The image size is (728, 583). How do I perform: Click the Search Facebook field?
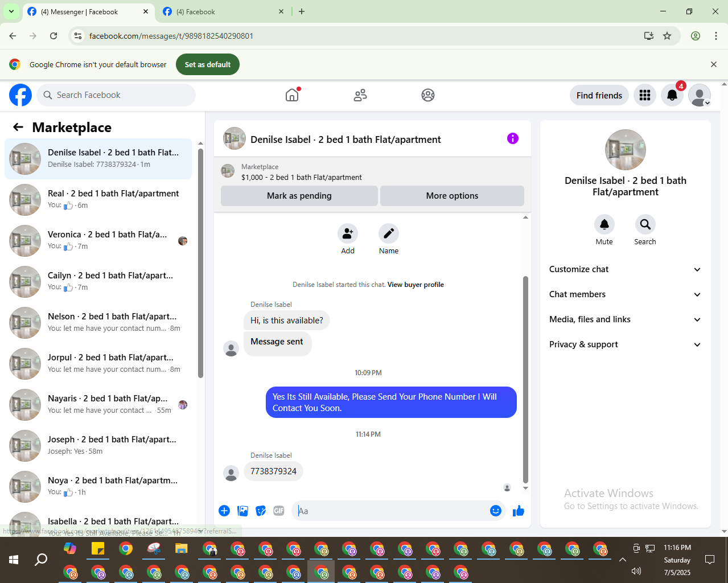point(116,95)
